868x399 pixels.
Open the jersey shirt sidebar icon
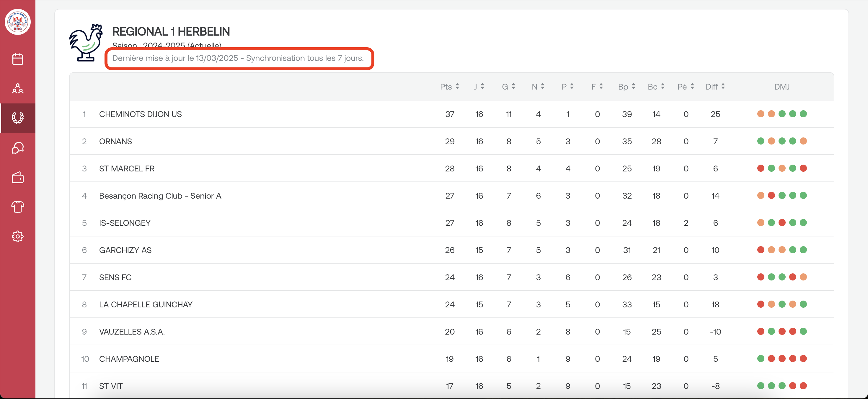(17, 207)
